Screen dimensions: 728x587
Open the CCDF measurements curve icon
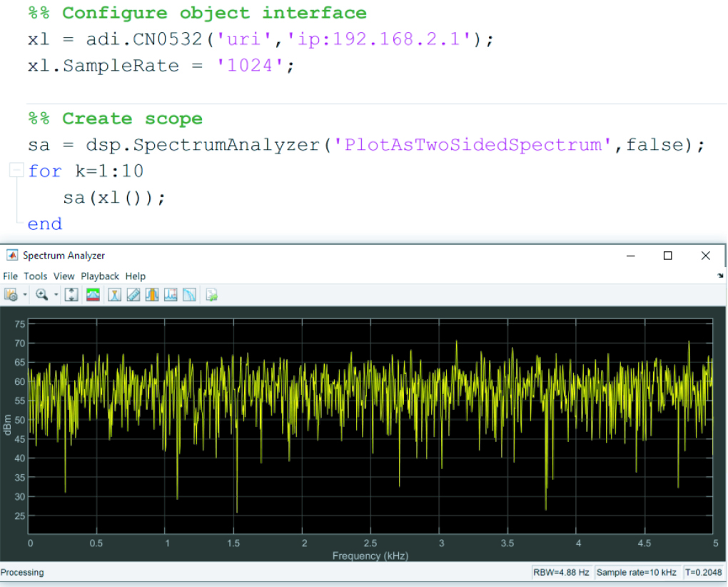[189, 295]
